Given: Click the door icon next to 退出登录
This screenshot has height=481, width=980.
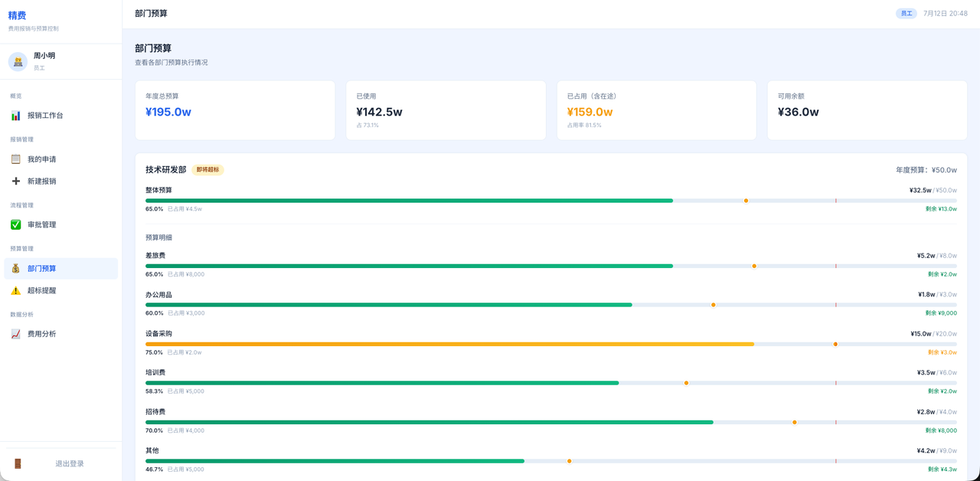Looking at the screenshot, I should (18, 464).
